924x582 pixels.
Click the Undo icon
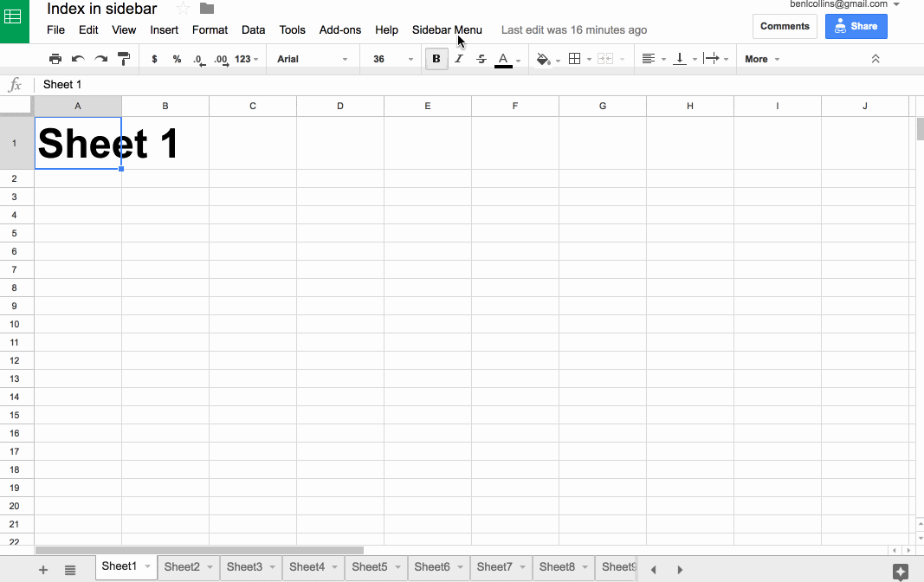78,58
